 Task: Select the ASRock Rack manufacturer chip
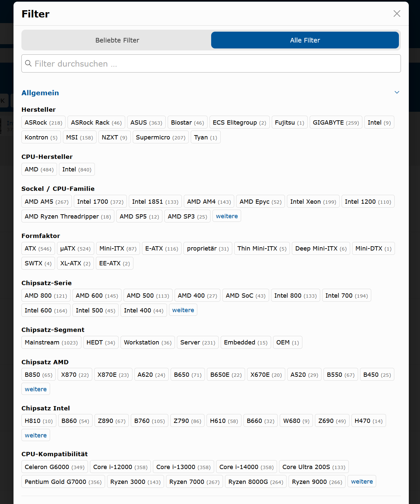pyautogui.click(x=96, y=122)
